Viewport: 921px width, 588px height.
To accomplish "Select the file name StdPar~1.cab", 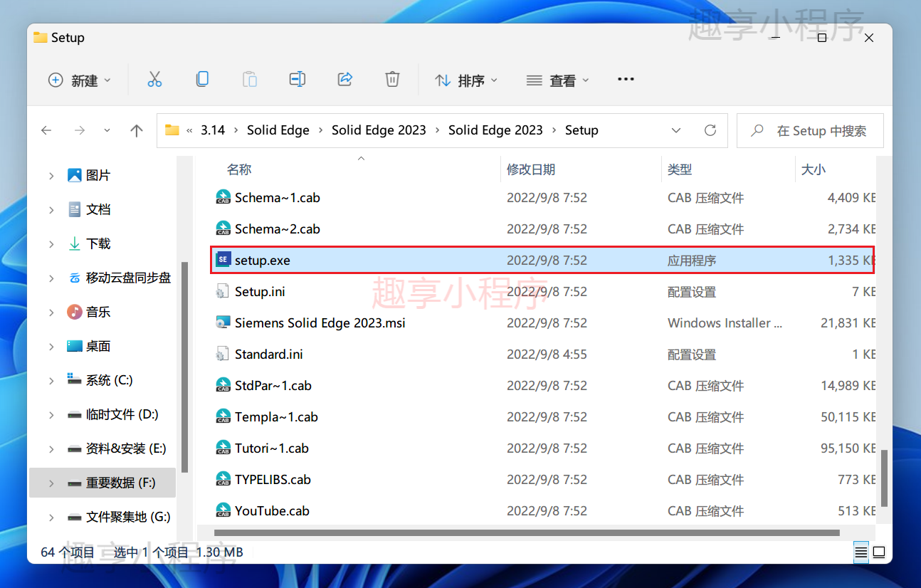I will point(273,386).
